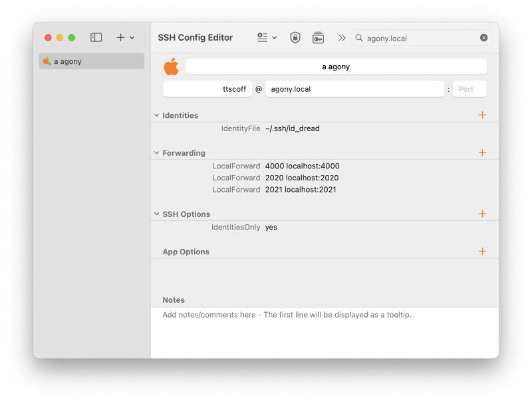
Task: Open the keychain key icon in toolbar
Action: pos(318,38)
